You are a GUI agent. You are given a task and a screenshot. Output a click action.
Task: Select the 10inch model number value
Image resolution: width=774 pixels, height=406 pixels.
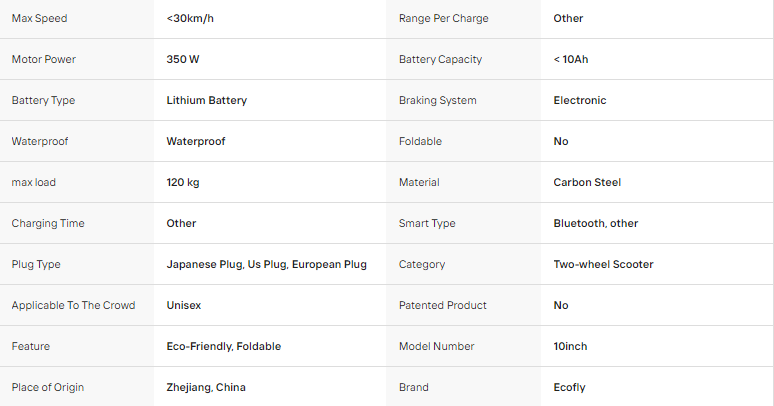(x=570, y=346)
